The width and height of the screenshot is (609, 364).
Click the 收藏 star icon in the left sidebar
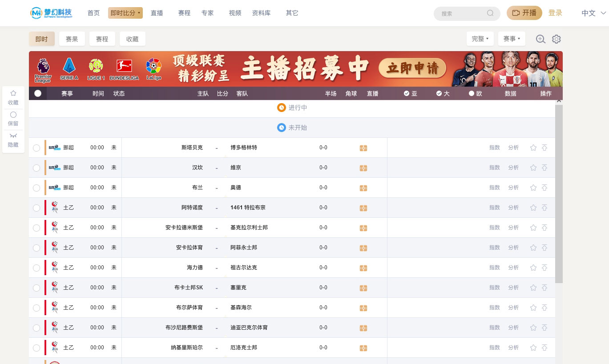click(13, 93)
